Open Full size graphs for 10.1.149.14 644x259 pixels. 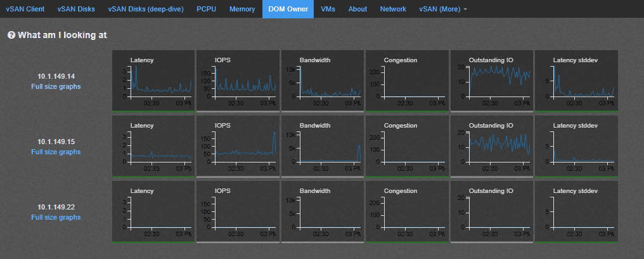pyautogui.click(x=56, y=86)
